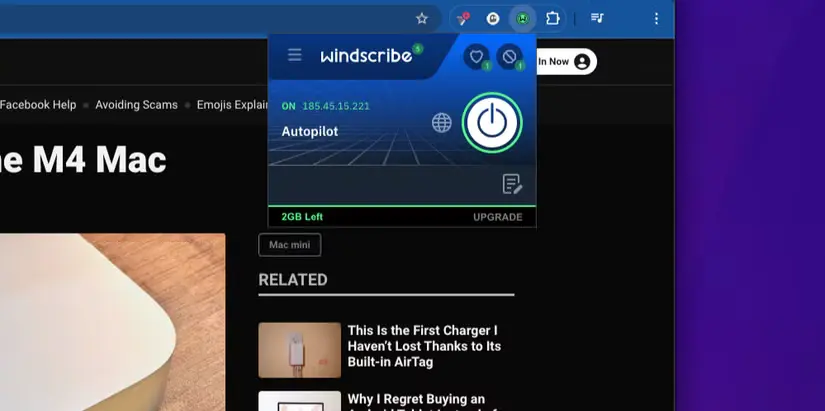This screenshot has height=411, width=825.
Task: Bookmark page with star icon
Action: [421, 19]
